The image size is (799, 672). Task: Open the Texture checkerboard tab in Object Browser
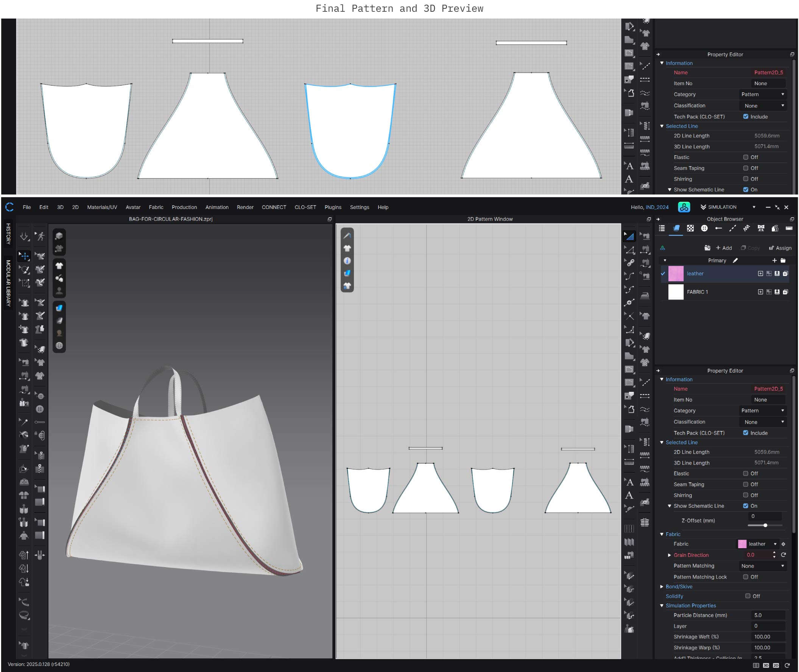690,228
